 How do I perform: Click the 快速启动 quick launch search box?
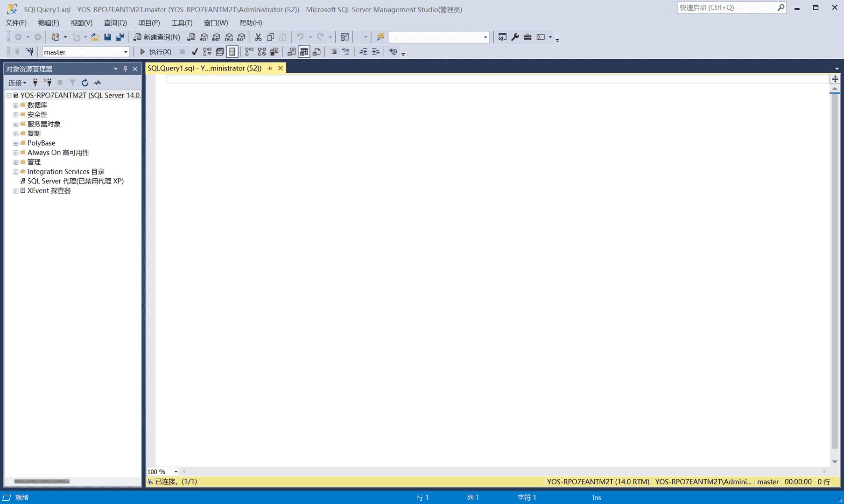731,7
